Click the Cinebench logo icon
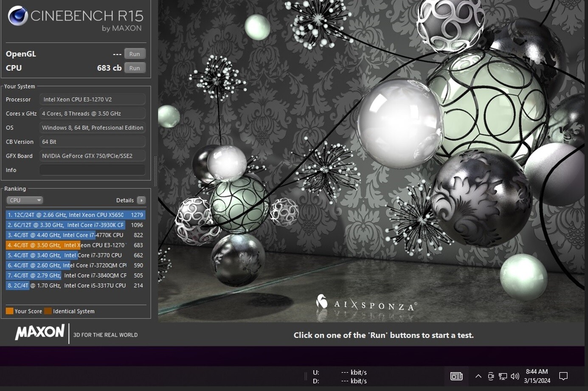This screenshot has width=588, height=391. [18, 16]
